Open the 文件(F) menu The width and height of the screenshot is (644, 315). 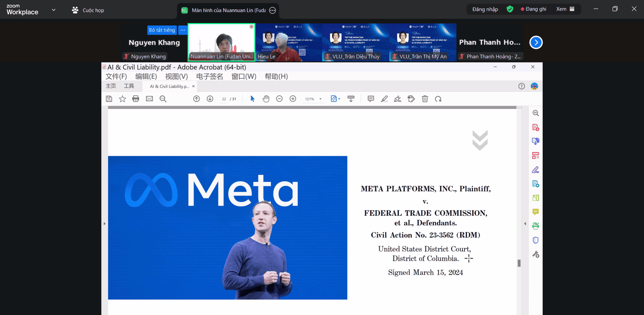[116, 76]
